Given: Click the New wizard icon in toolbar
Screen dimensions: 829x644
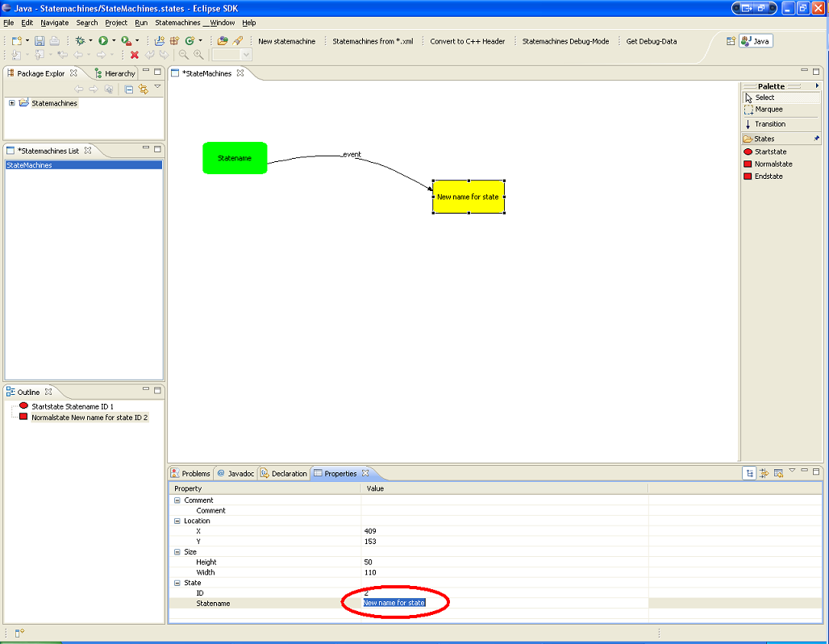Looking at the screenshot, I should pos(16,40).
